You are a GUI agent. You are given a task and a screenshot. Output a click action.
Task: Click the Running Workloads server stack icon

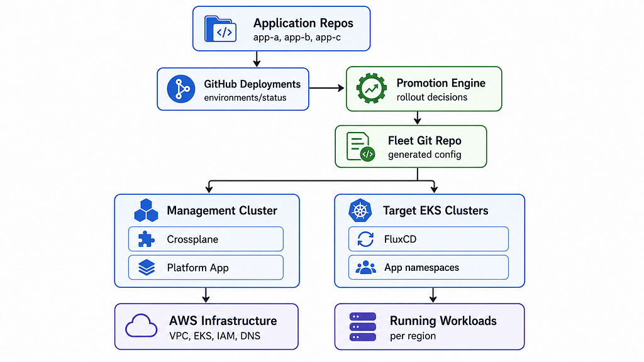(x=363, y=327)
